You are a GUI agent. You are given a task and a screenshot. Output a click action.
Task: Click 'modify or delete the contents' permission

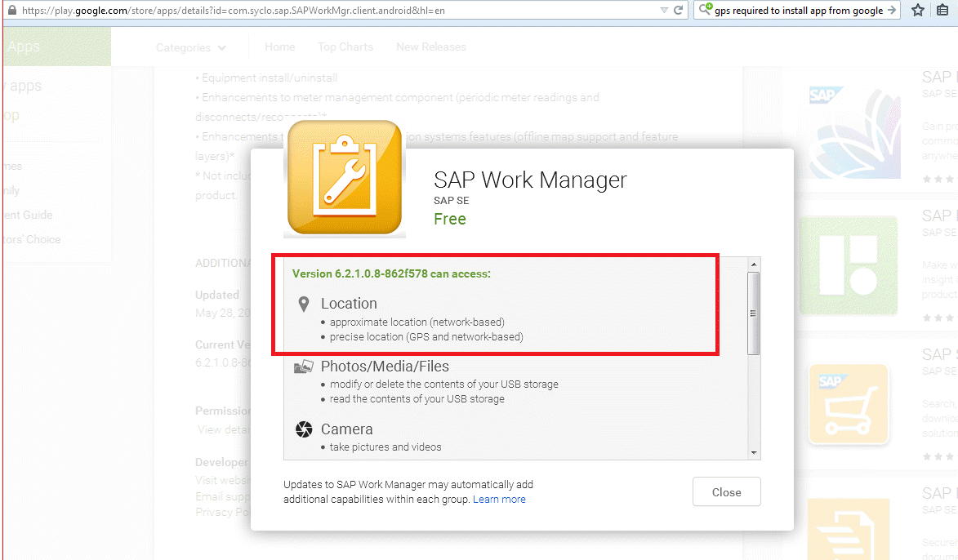tap(444, 384)
